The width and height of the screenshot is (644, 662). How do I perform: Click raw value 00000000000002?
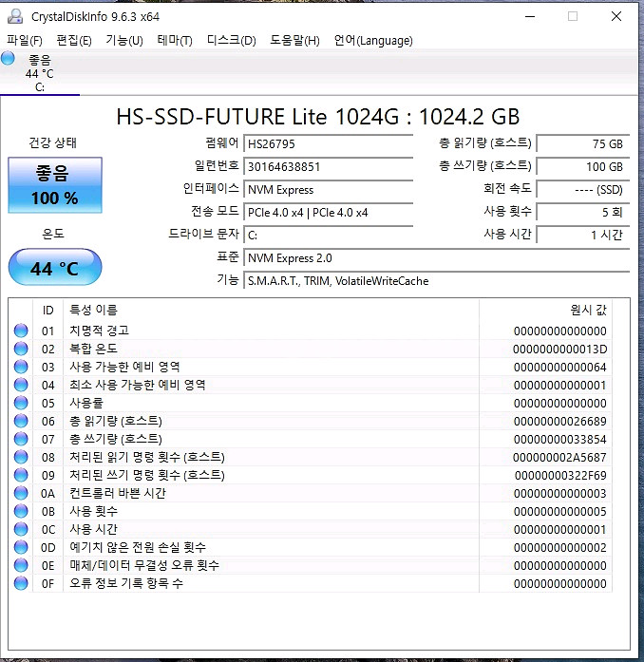[x=560, y=548]
